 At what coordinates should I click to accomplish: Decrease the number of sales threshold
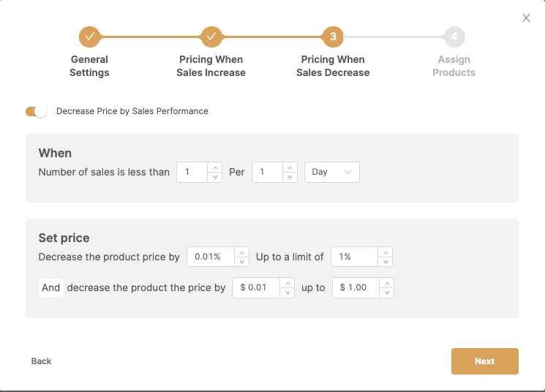click(x=215, y=177)
